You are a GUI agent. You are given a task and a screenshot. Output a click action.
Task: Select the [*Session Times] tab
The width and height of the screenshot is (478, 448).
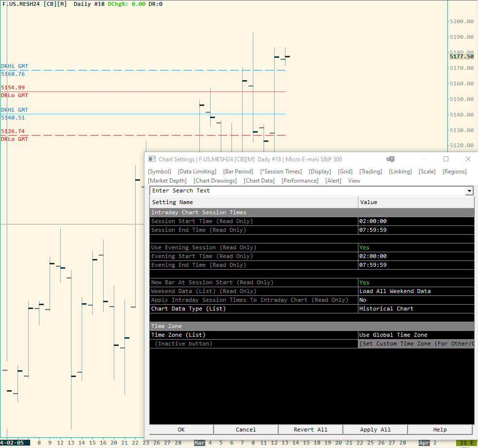[281, 172]
